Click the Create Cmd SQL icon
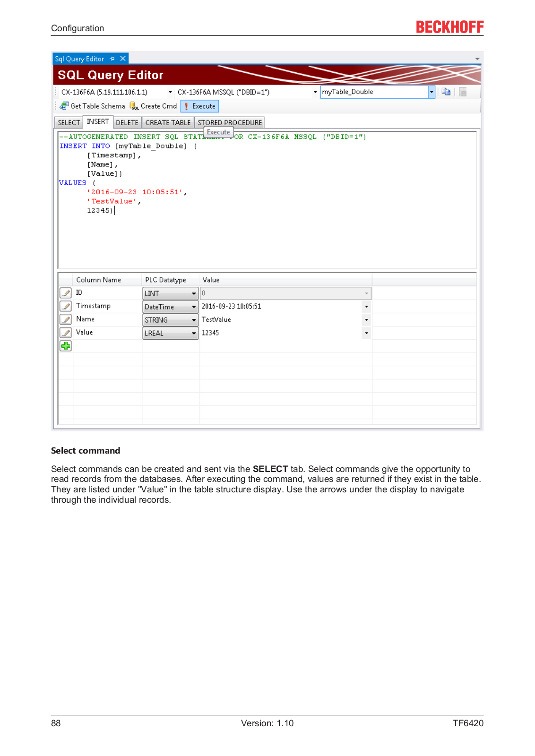This screenshot has height=756, width=535. [134, 106]
